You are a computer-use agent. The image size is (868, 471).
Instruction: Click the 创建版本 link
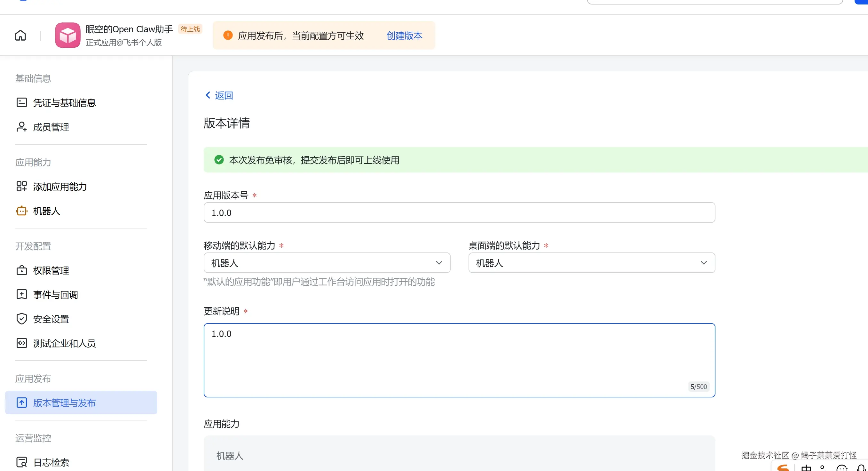coord(404,36)
